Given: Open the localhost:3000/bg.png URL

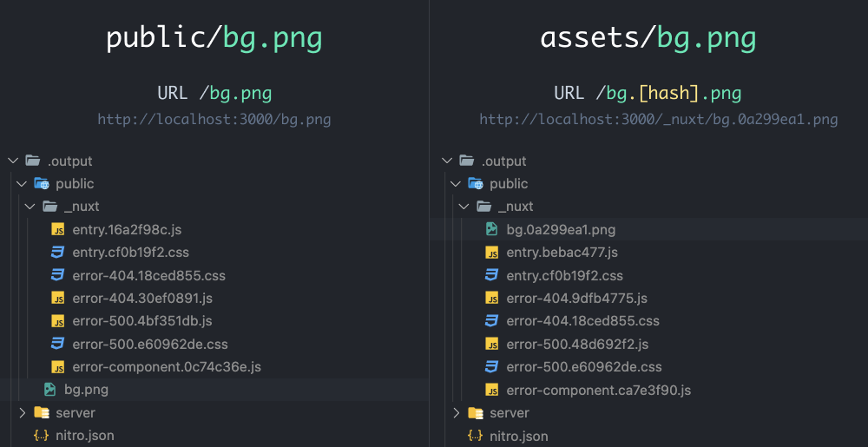Looking at the screenshot, I should (214, 120).
